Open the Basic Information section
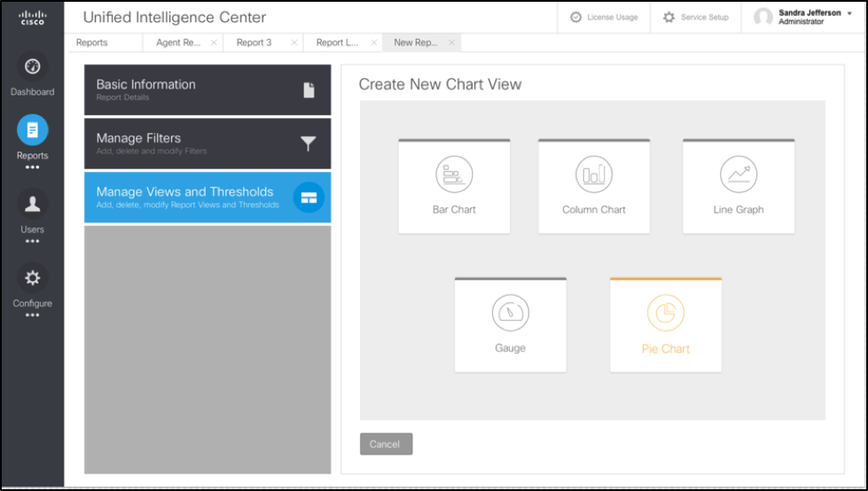 (x=207, y=90)
